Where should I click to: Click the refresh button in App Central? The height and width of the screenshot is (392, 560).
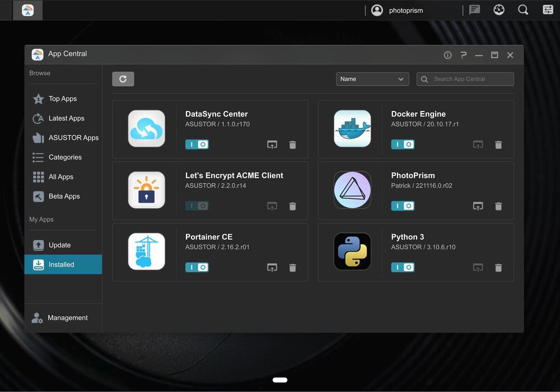(x=123, y=79)
